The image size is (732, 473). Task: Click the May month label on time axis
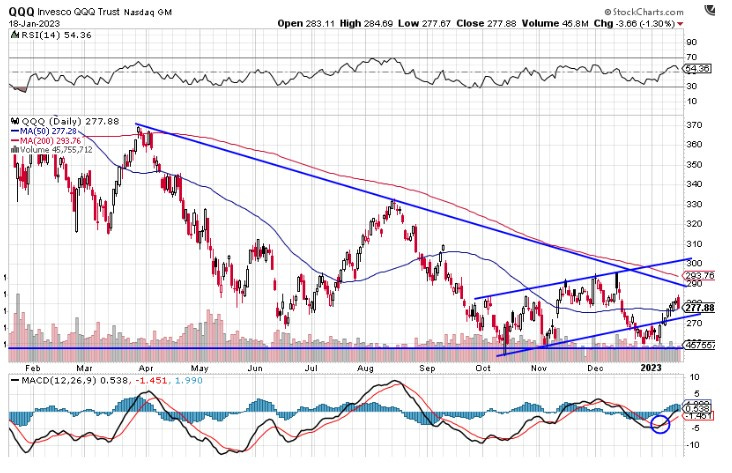pyautogui.click(x=199, y=368)
